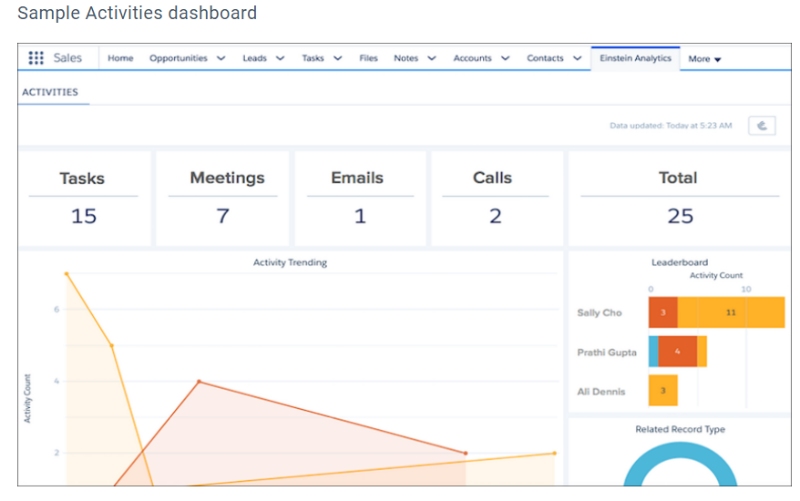Expand the Notes tab dropdown chevron
The height and width of the screenshot is (501, 800).
(x=432, y=59)
